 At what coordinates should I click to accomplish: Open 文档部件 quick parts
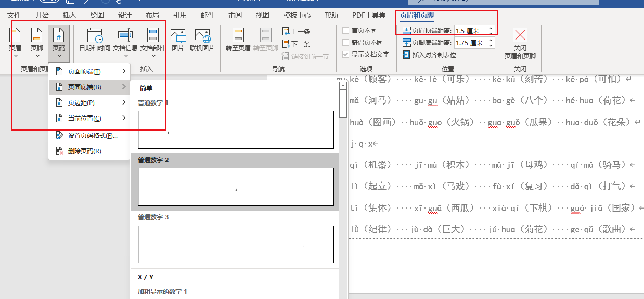pyautogui.click(x=152, y=43)
